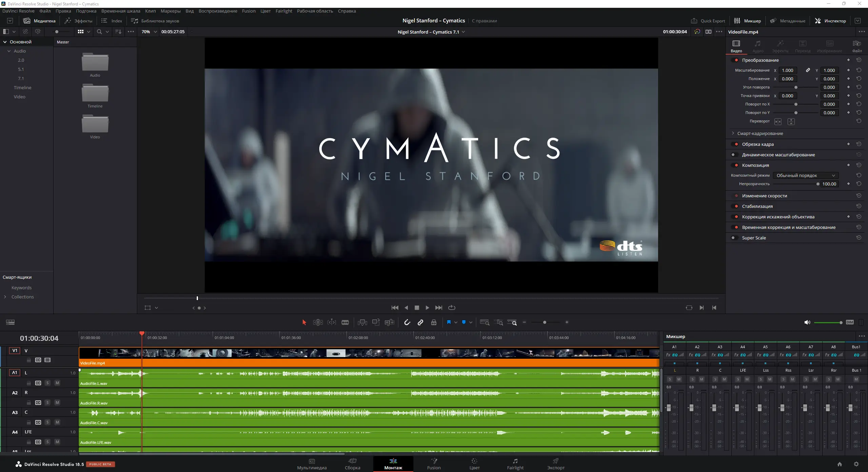Switch to the Аудио inspector tab
The image size is (868, 472).
click(757, 46)
